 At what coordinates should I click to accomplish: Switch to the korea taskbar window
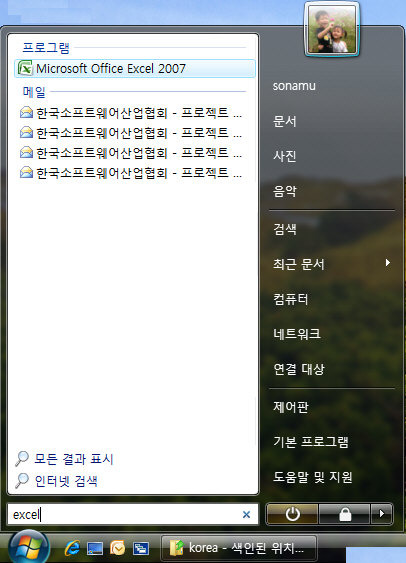(239, 548)
